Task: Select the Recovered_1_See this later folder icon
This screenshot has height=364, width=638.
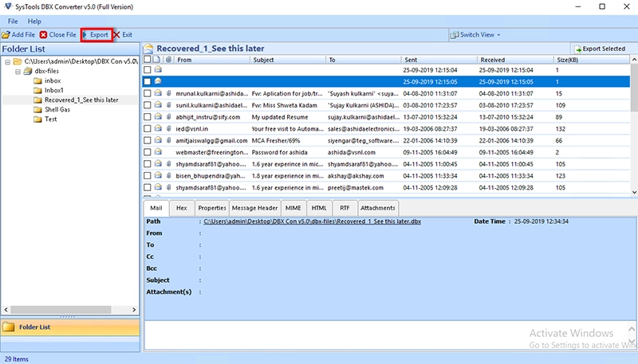Action: pos(37,100)
